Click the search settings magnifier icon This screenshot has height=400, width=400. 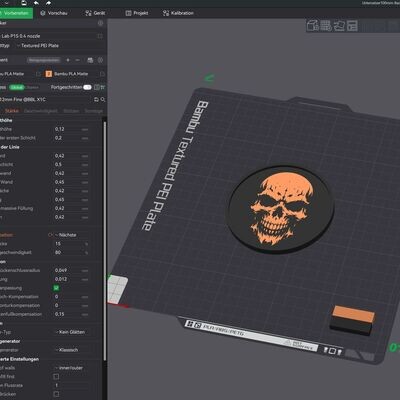pos(103,99)
